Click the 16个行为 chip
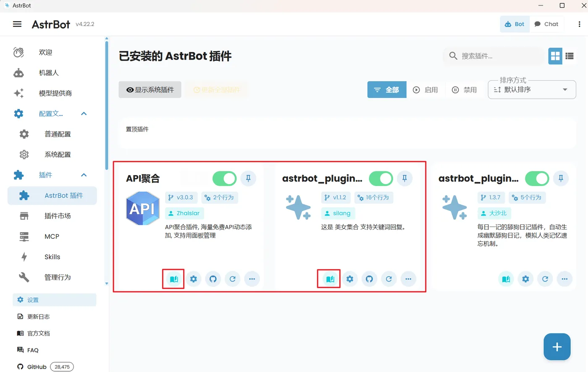The image size is (588, 372). 374,197
